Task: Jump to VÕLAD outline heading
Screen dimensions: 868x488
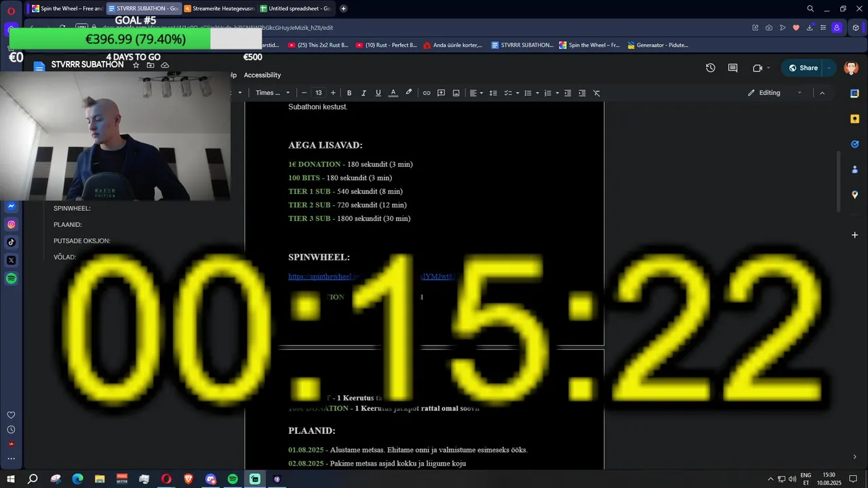Action: 64,257
